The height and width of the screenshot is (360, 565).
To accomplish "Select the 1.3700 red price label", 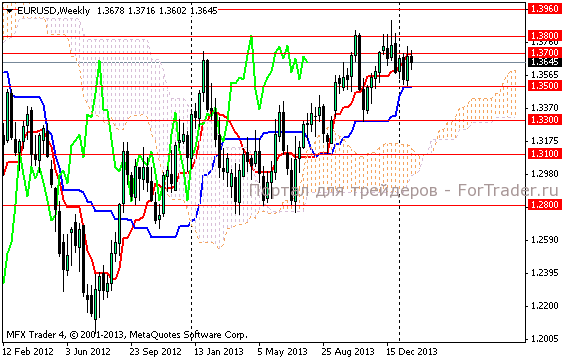I will [x=545, y=53].
